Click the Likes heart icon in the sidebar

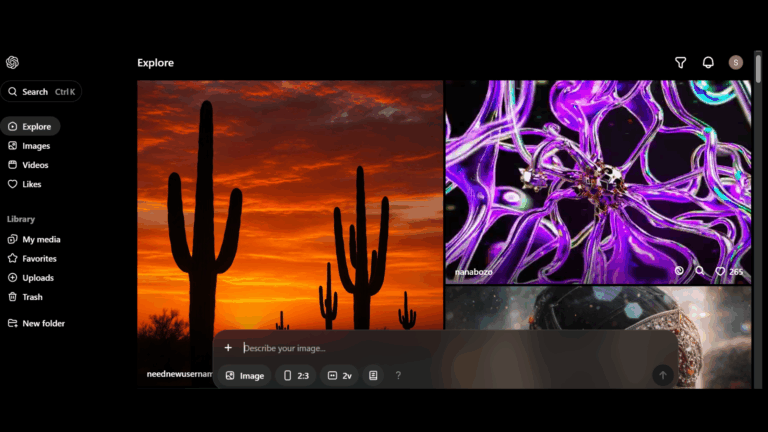click(12, 184)
